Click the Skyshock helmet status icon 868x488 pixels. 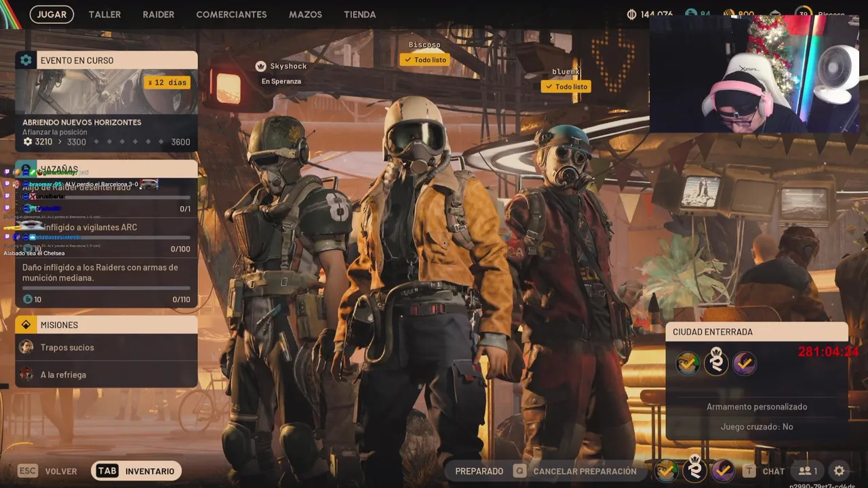pyautogui.click(x=260, y=66)
